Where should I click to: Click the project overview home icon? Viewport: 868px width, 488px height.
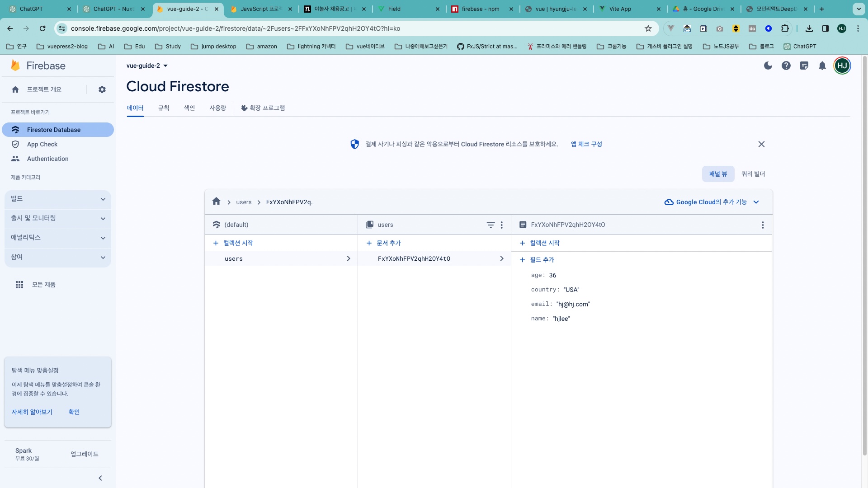coord(15,89)
